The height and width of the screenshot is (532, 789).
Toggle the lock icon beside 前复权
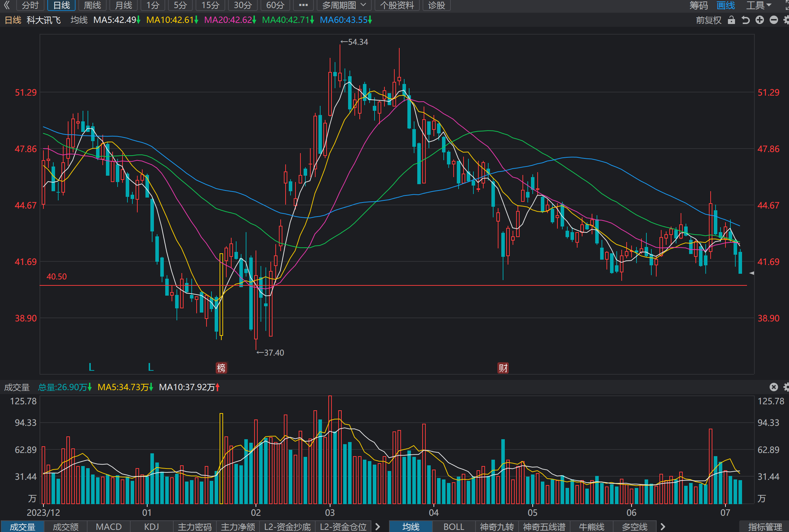(731, 20)
